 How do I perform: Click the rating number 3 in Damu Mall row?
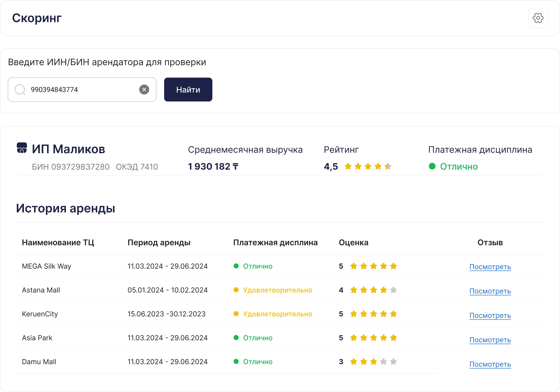click(x=341, y=362)
